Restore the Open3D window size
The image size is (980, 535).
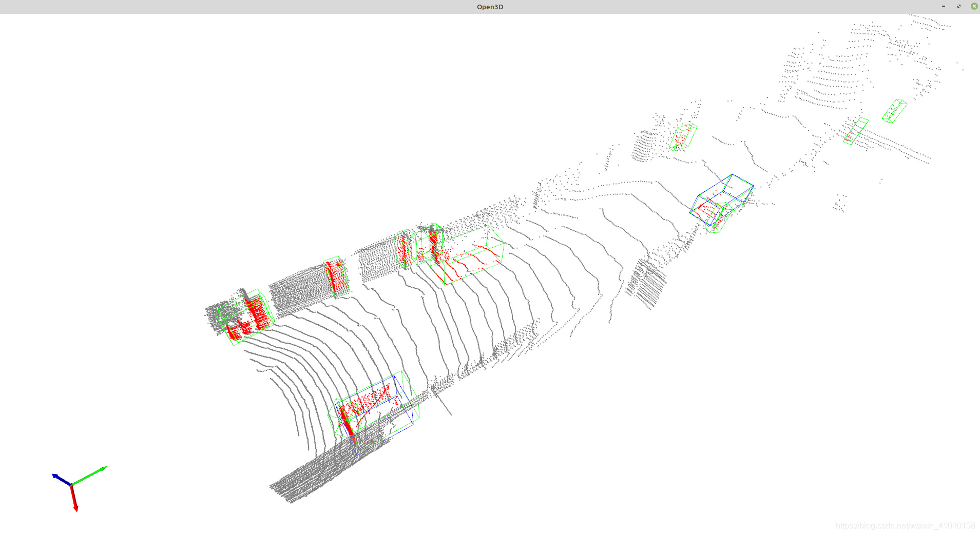pyautogui.click(x=958, y=6)
